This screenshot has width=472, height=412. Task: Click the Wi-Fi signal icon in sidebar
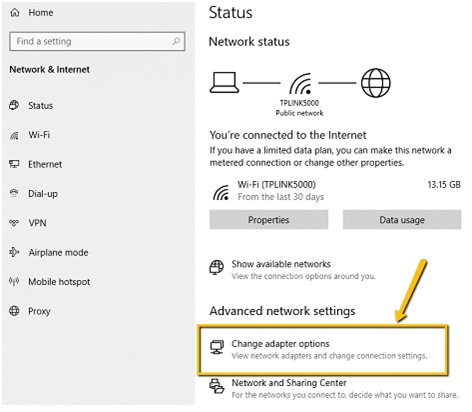pyautogui.click(x=14, y=135)
